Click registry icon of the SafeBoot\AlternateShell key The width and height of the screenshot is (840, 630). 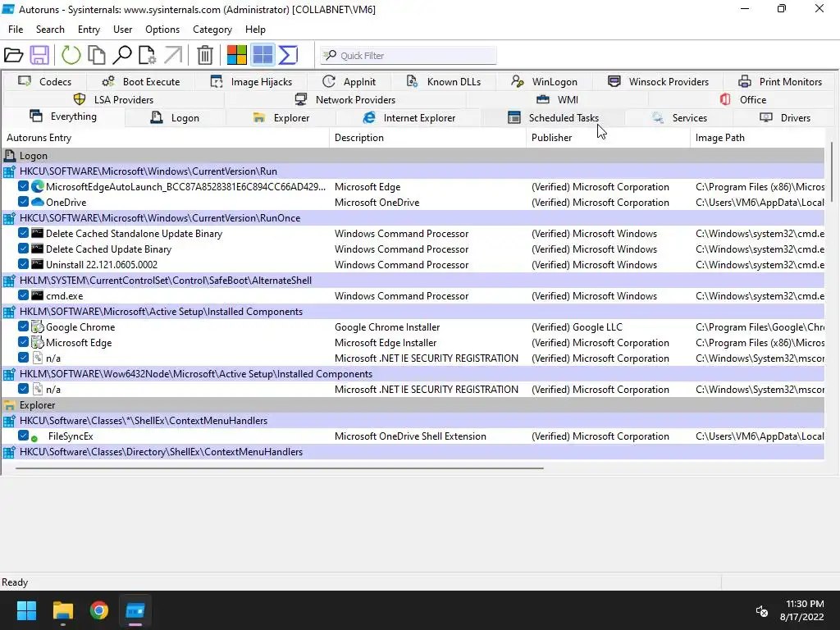[x=9, y=281]
